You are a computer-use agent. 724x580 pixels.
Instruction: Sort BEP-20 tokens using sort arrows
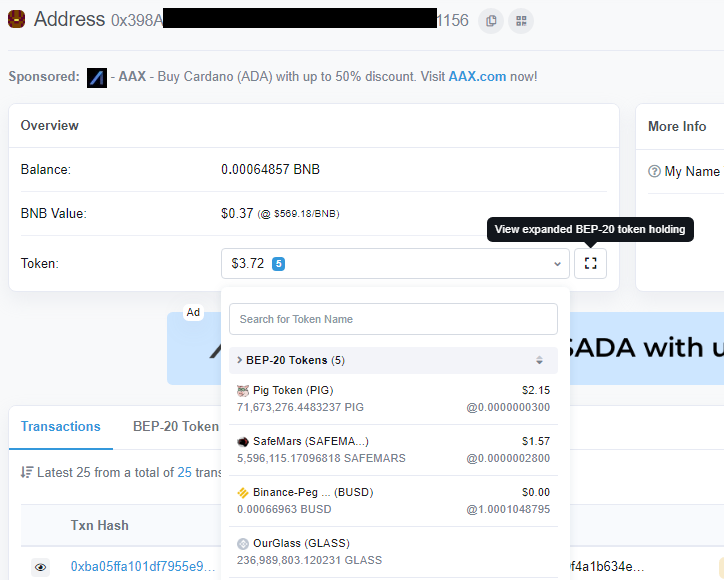point(539,360)
